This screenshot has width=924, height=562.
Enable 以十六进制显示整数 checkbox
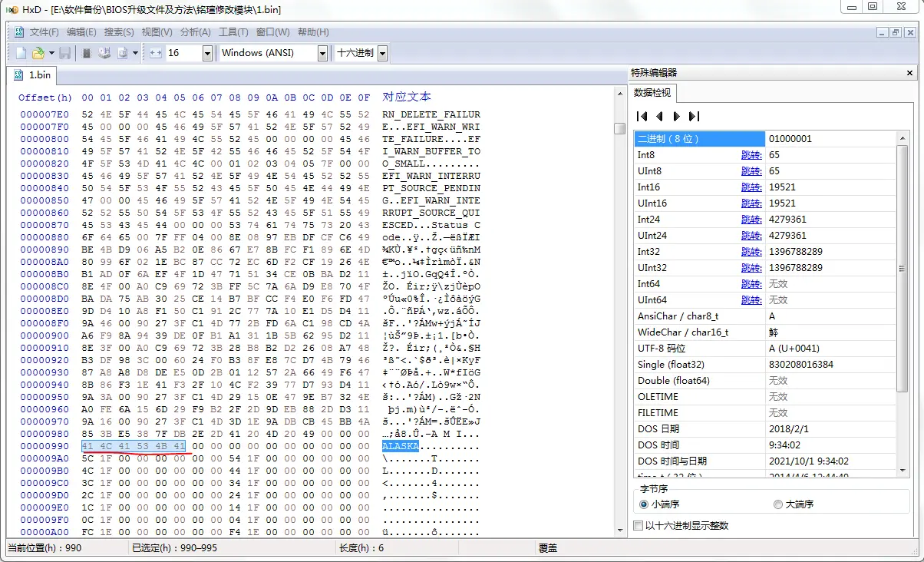click(x=639, y=526)
